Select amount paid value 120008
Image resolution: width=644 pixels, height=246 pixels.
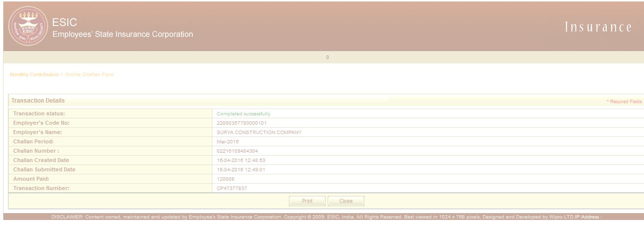click(226, 179)
